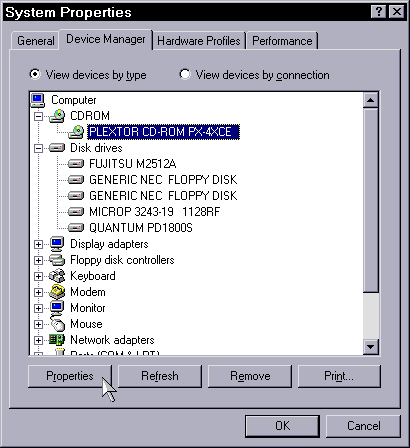Click the Monitor category icon
Image resolution: width=410 pixels, height=448 pixels.
pos(57,308)
